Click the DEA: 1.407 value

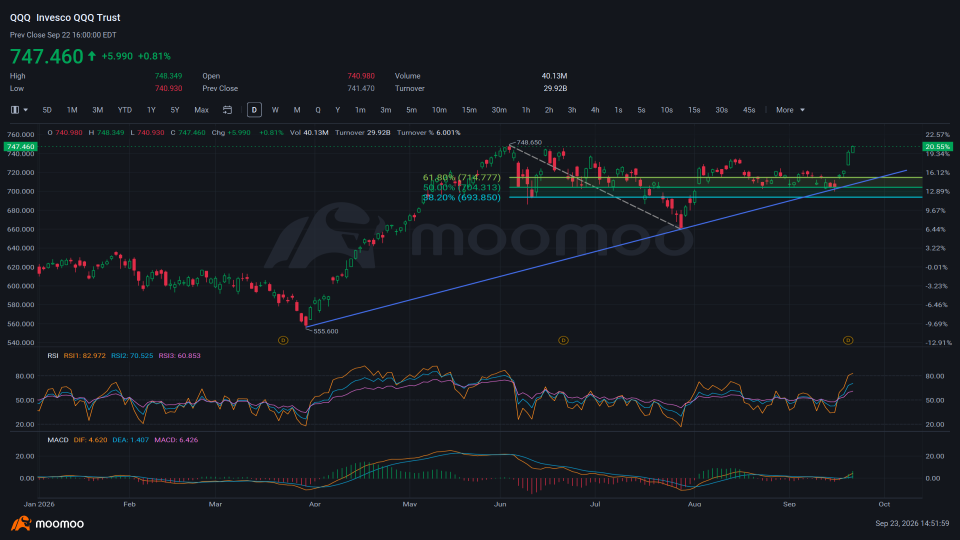[130, 440]
